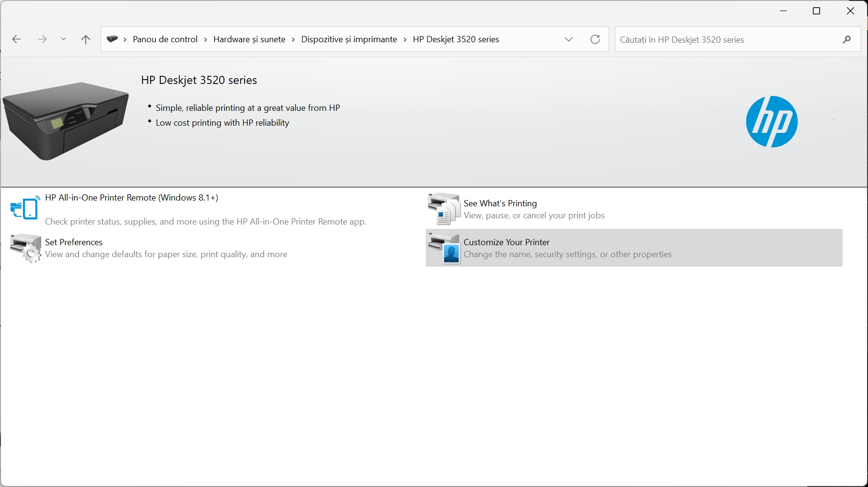868x487 pixels.
Task: Go forward with the right arrow button
Action: click(x=42, y=39)
